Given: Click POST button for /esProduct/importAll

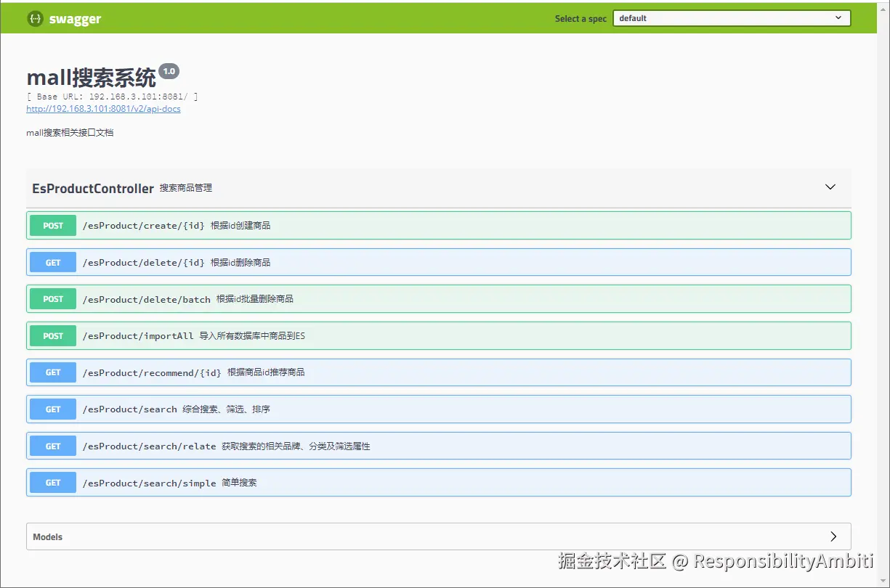Looking at the screenshot, I should coord(53,336).
